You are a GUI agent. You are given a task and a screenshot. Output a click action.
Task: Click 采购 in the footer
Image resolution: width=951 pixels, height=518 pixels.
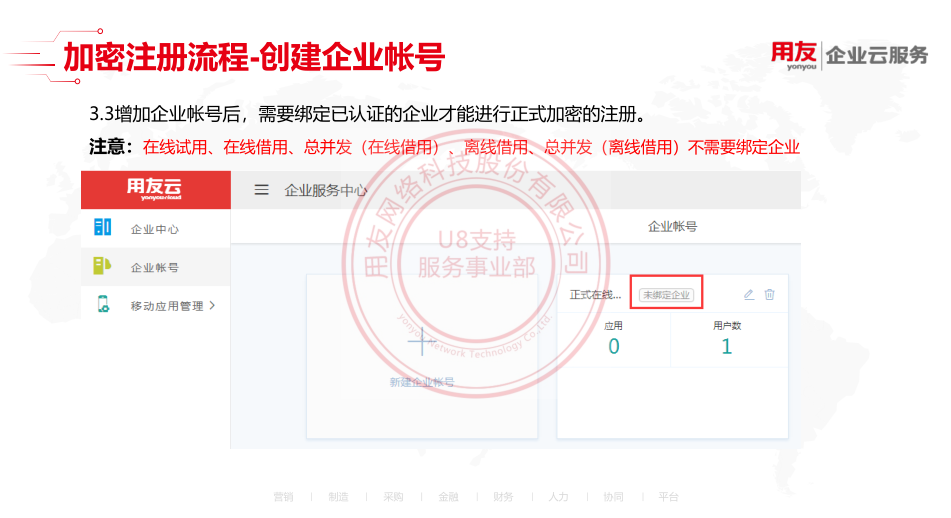pyautogui.click(x=393, y=497)
